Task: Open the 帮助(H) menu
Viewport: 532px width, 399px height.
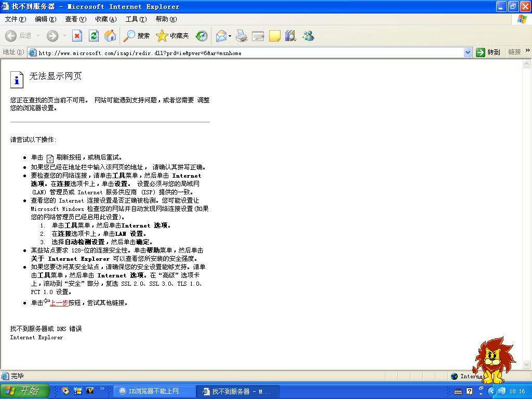Action: pyautogui.click(x=166, y=19)
